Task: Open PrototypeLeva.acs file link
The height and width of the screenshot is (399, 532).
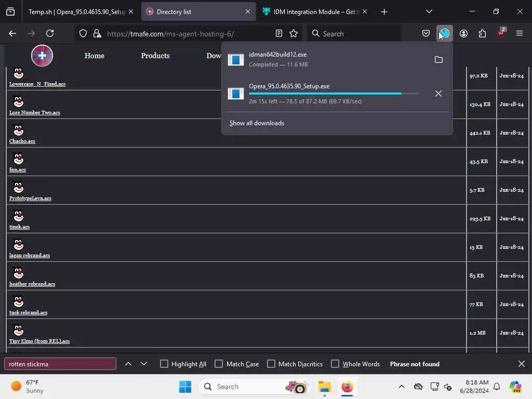Action: click(x=30, y=198)
